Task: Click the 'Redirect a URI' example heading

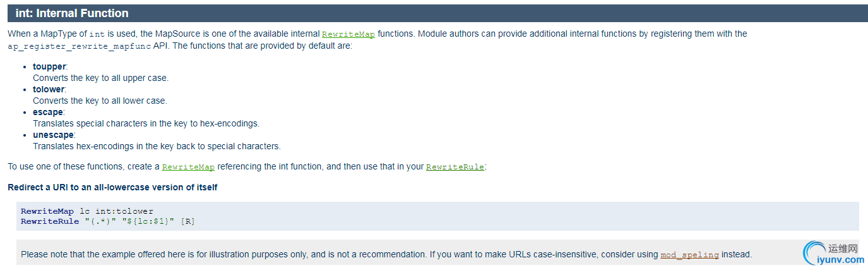Action: 112,188
